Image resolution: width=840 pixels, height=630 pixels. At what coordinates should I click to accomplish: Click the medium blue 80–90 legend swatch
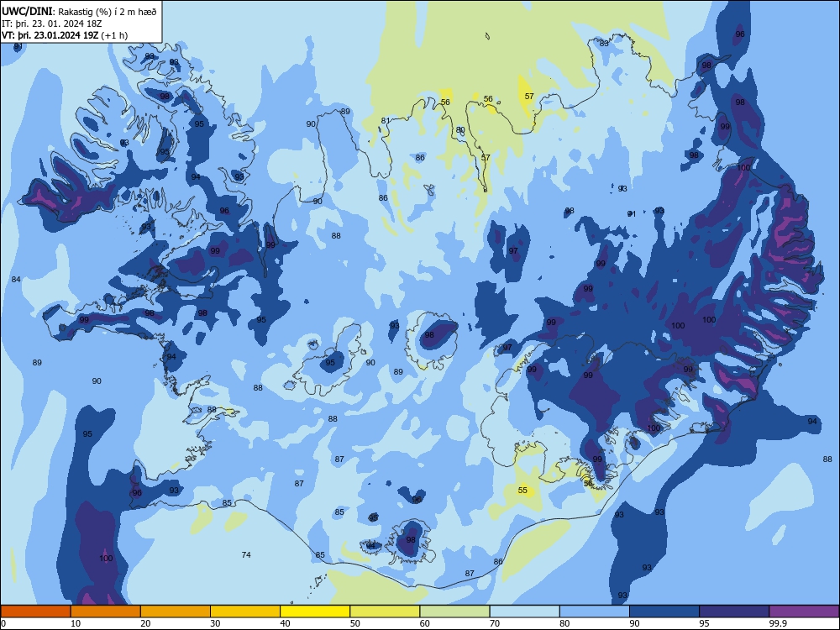(595, 612)
